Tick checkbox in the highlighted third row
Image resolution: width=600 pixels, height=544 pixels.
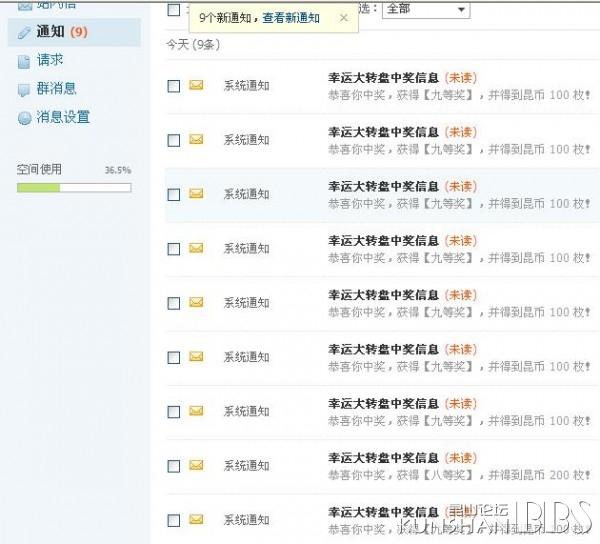174,195
